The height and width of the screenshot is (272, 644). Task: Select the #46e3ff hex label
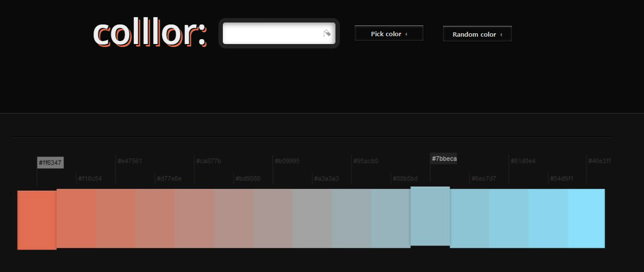pyautogui.click(x=600, y=161)
